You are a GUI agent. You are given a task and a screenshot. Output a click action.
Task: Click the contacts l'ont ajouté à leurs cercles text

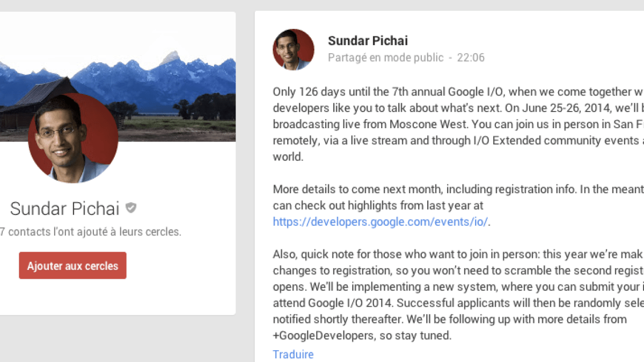click(91, 232)
